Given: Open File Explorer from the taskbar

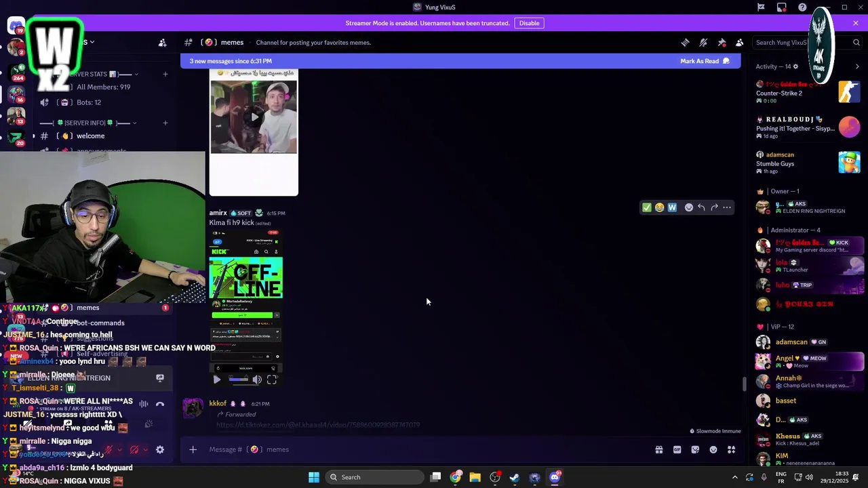Looking at the screenshot, I should coord(475,477).
